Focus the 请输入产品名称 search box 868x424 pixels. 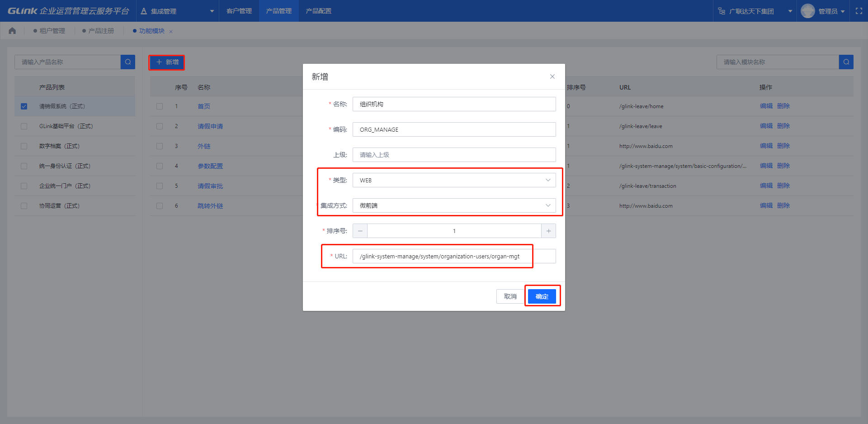(x=68, y=62)
